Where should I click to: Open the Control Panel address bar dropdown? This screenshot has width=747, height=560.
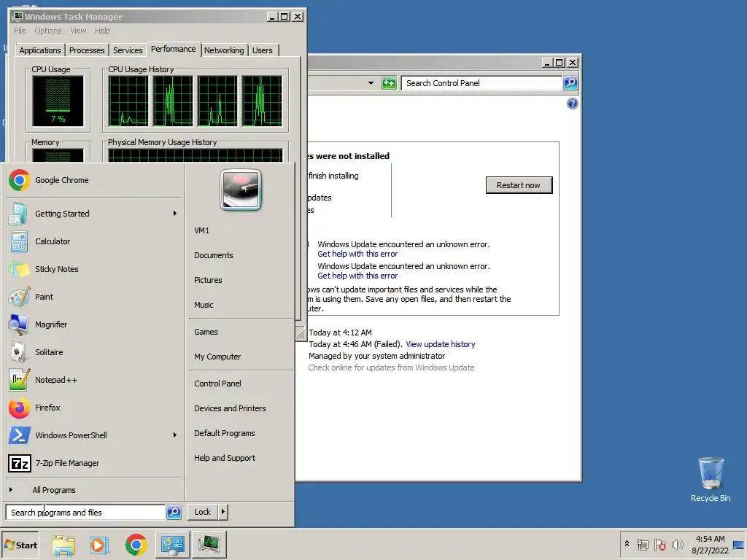(x=371, y=83)
